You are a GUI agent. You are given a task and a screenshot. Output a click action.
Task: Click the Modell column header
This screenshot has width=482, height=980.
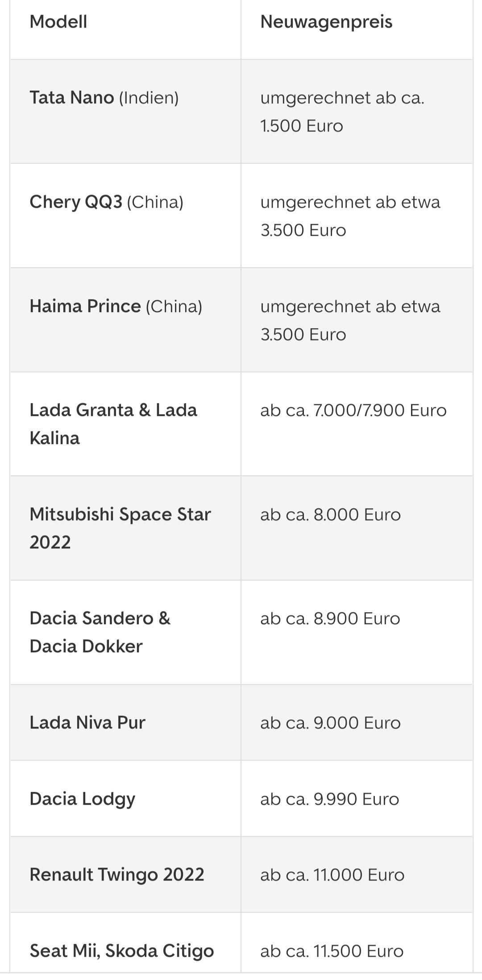(58, 22)
